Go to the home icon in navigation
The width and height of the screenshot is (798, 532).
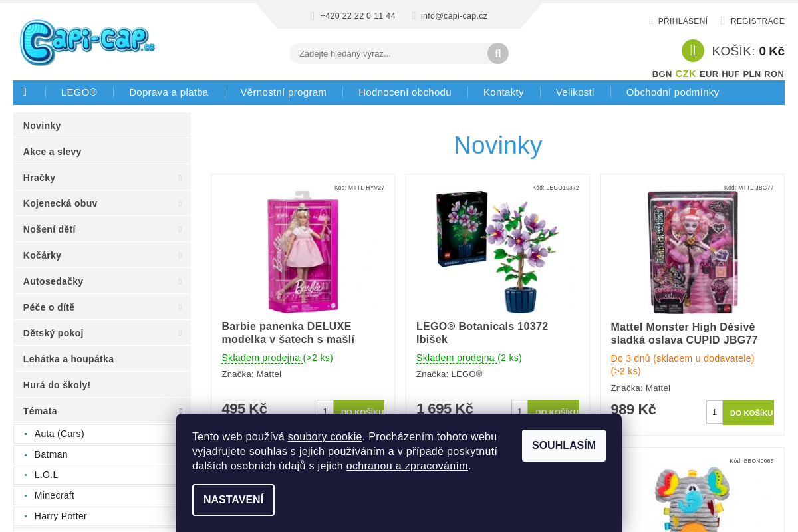pyautogui.click(x=25, y=92)
